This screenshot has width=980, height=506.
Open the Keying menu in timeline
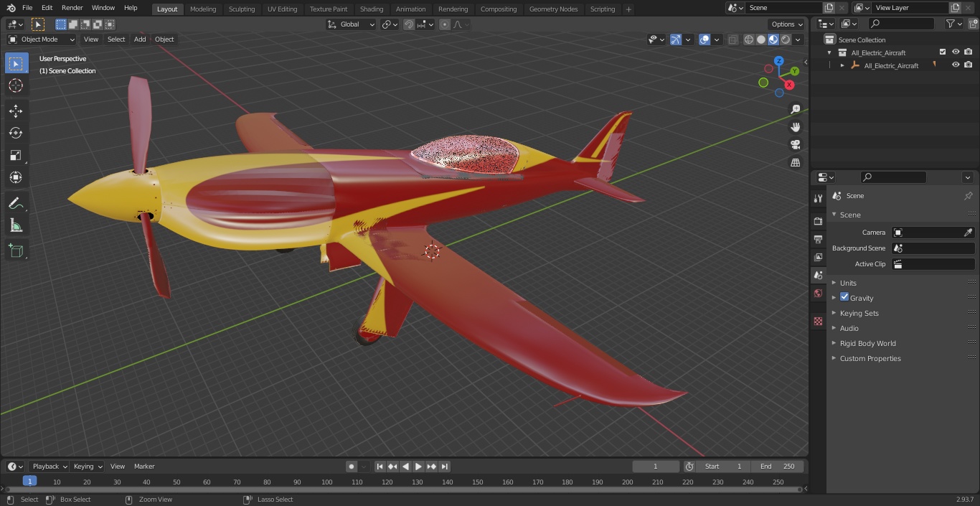tap(88, 467)
